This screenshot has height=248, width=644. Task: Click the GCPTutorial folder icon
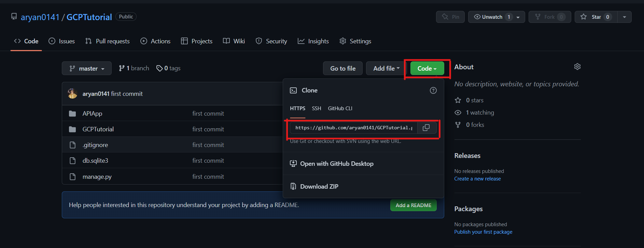(x=72, y=129)
